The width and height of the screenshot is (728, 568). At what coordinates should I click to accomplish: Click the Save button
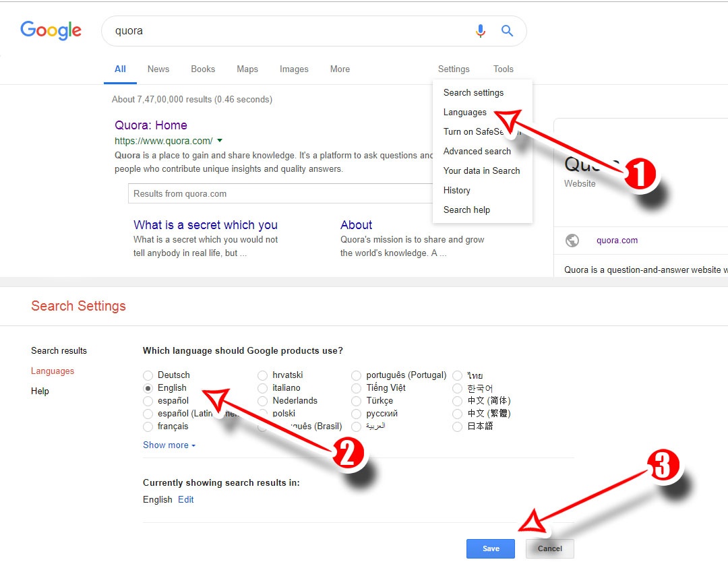pos(491,548)
